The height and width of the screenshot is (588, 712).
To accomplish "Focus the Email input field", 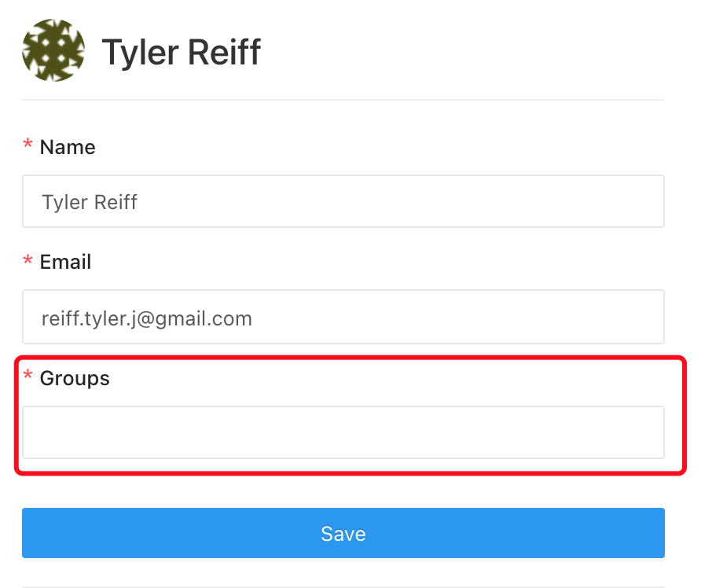I will coord(343,317).
